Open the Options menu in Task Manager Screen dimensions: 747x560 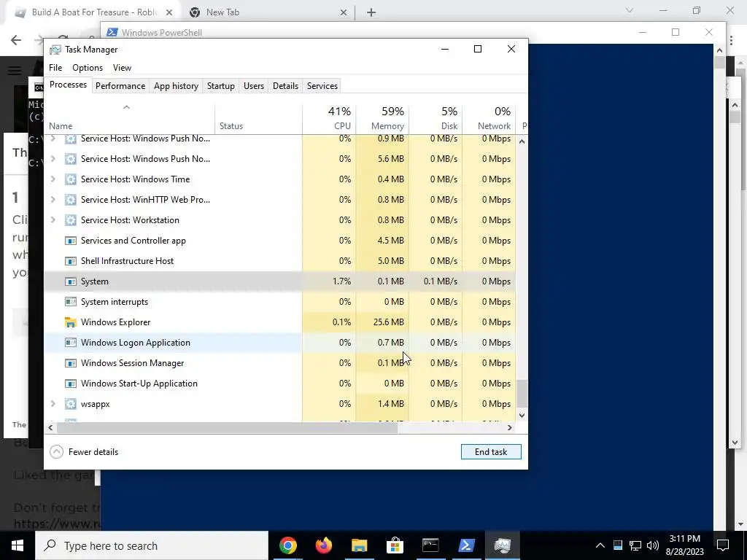tap(88, 68)
